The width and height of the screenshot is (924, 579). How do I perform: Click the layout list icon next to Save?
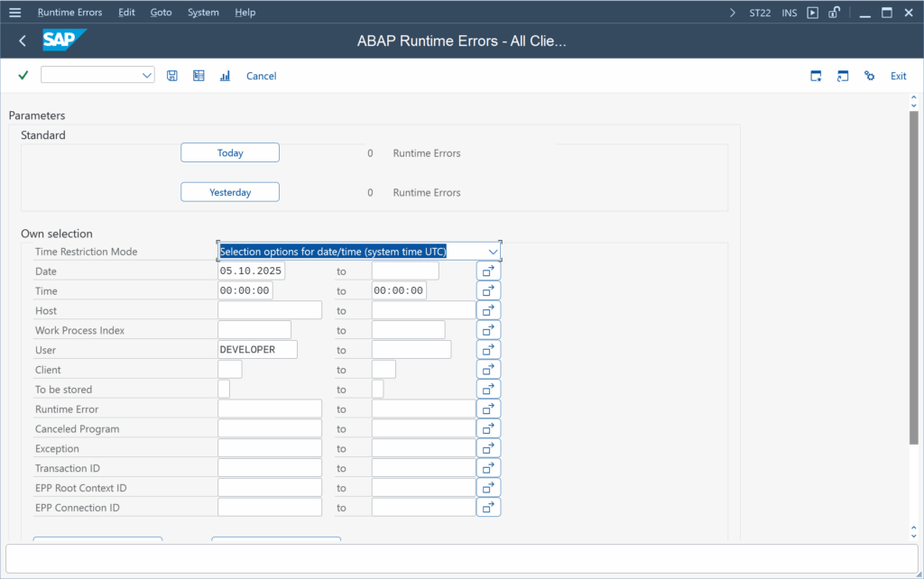tap(199, 76)
